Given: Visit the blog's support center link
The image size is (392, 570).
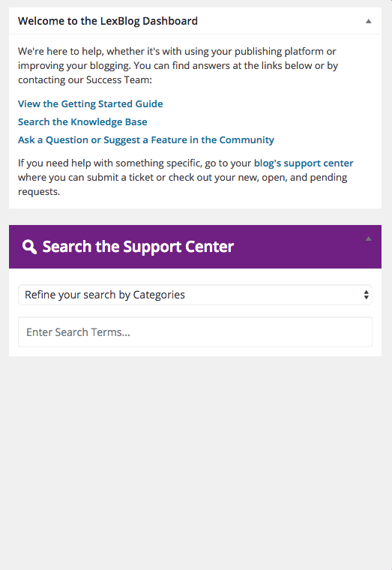Looking at the screenshot, I should coord(304,163).
